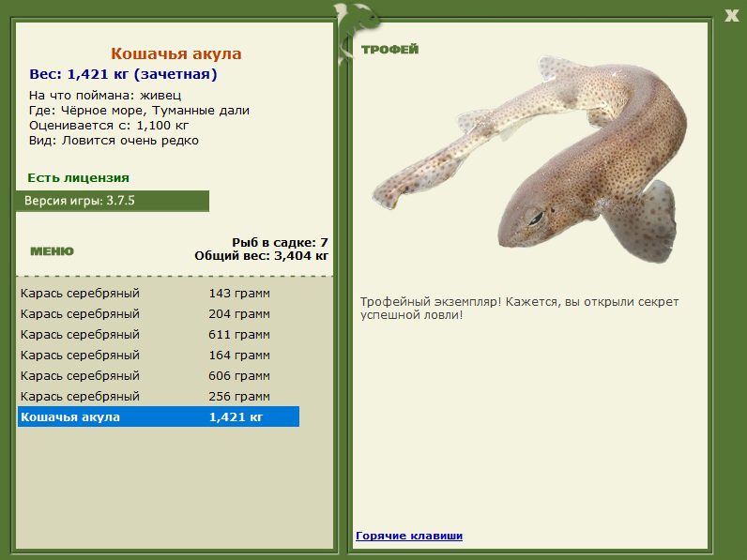This screenshot has width=747, height=560.
Task: Click the Версия игры: 3.7.5 bar
Action: pyautogui.click(x=113, y=201)
